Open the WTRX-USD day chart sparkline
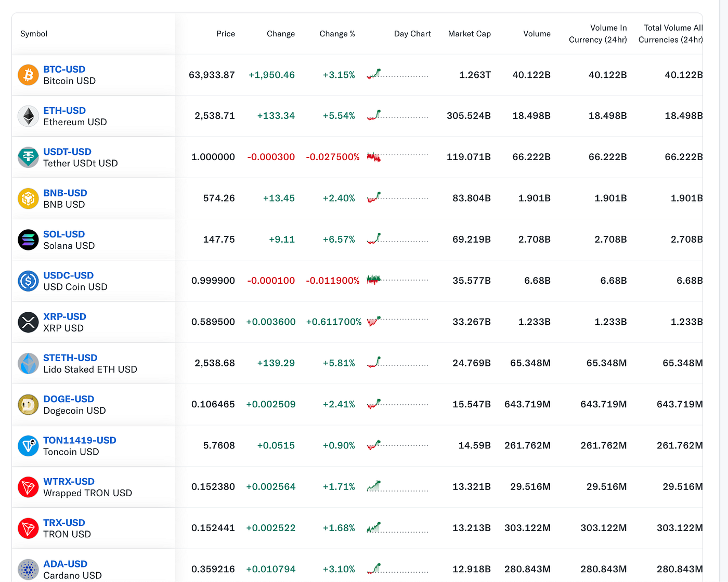The height and width of the screenshot is (582, 728). click(398, 486)
